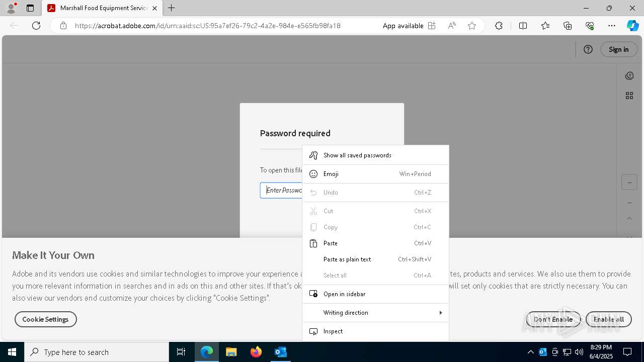Click the more options box in right sidebar

(629, 182)
